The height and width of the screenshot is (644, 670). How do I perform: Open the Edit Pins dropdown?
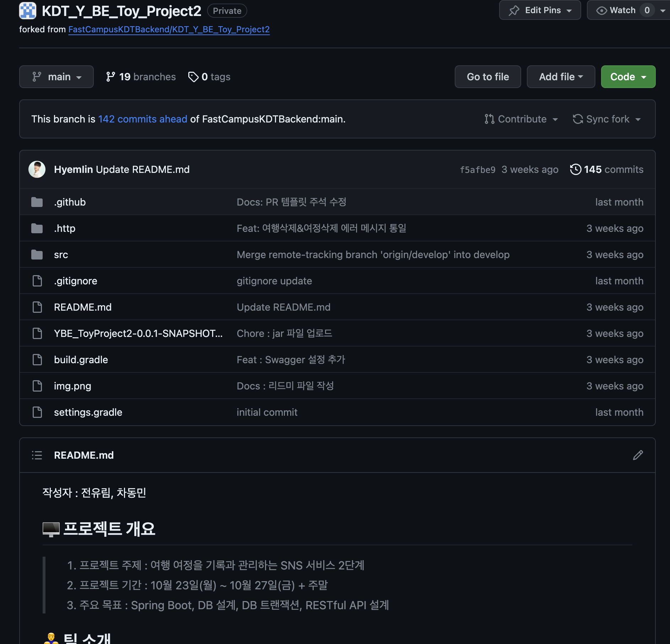coord(540,10)
